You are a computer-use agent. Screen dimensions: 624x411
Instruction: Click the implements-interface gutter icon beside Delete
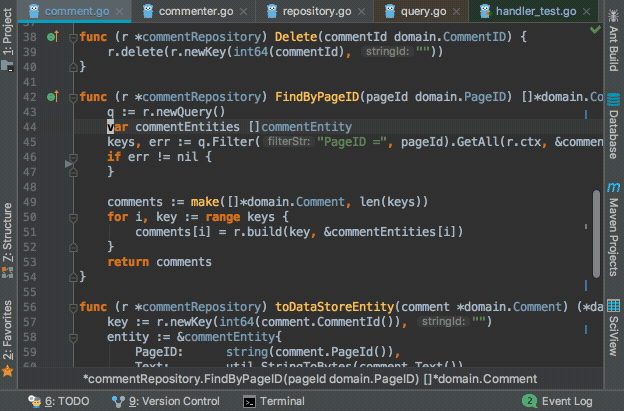pos(52,36)
